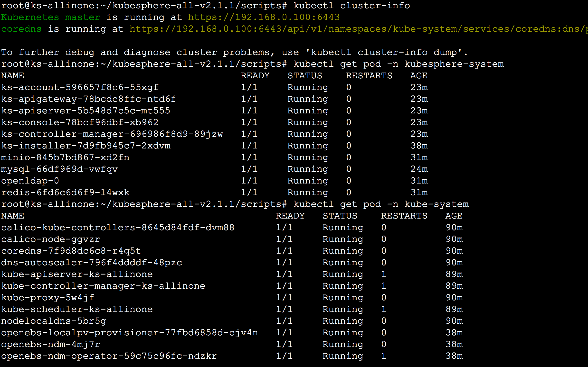Click the Kubernetes master URL https://192.168.0.100:6443

coord(264,17)
